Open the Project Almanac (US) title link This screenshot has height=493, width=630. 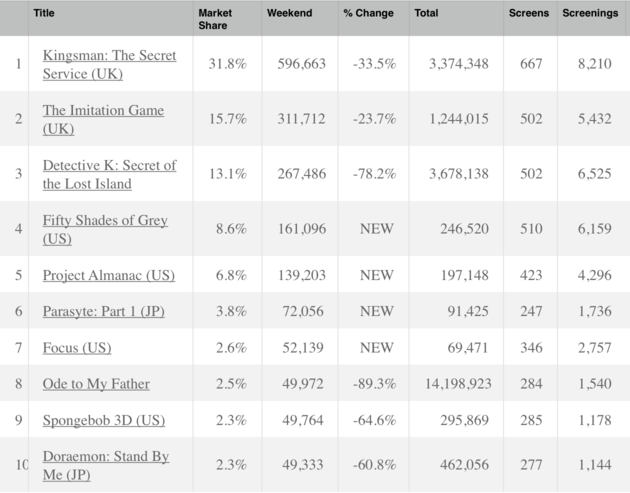[x=109, y=275]
